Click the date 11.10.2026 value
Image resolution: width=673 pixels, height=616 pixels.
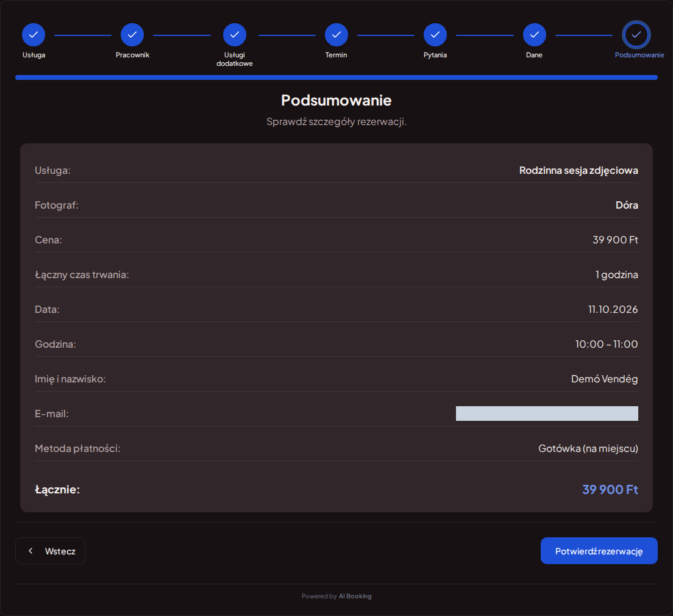[x=613, y=309]
